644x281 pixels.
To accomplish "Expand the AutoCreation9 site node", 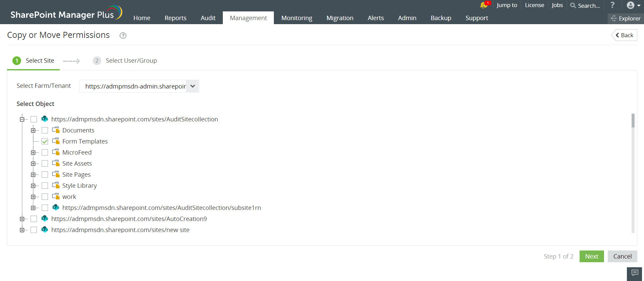I will pyautogui.click(x=22, y=219).
